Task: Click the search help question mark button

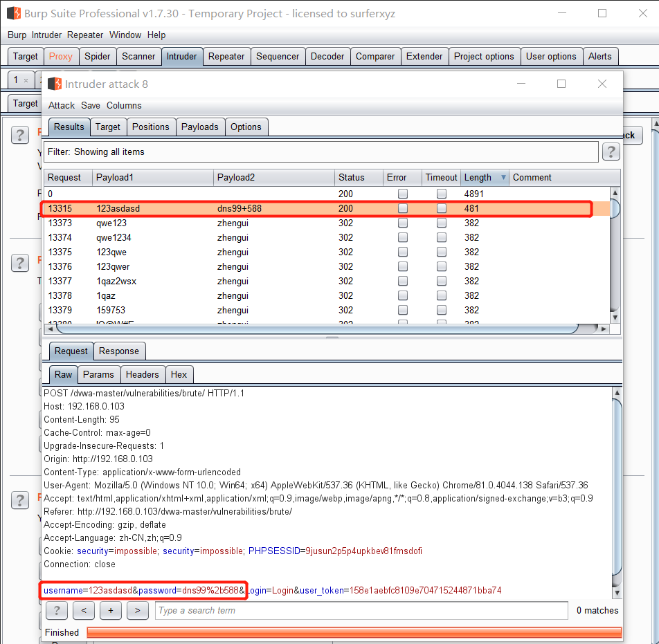Action: (x=57, y=610)
